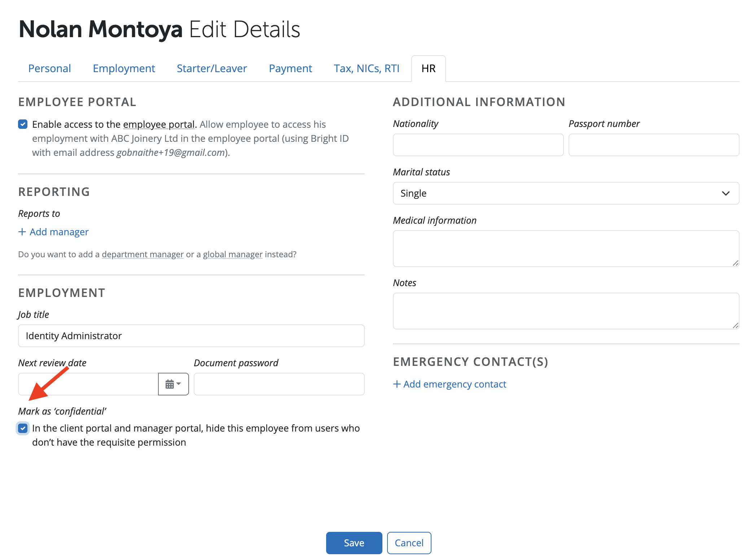Click the plus icon beside Add emergency contact
Screen dimensions: 754x560
tap(397, 384)
